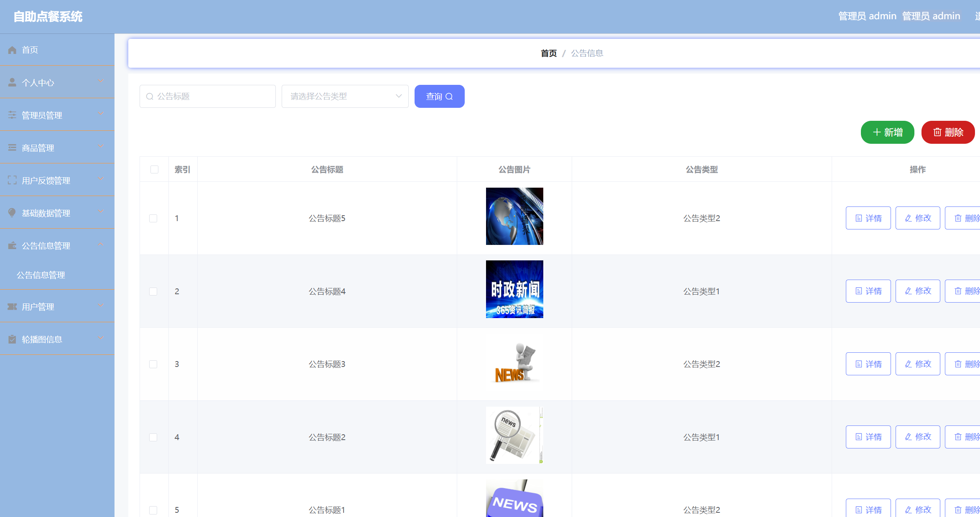Select the home icon beside 首页
Viewport: 980px width, 517px height.
[12, 50]
